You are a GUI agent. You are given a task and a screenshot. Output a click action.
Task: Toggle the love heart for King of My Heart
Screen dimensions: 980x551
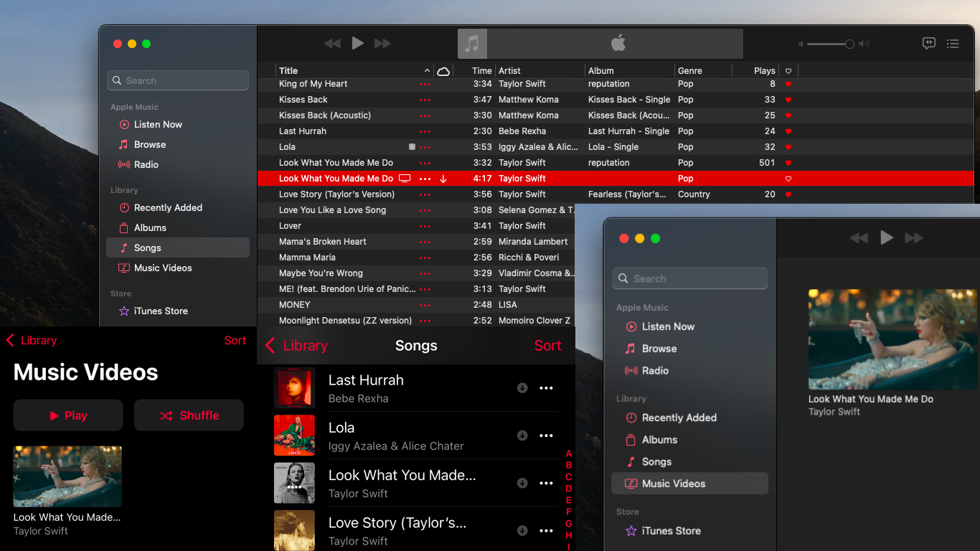point(788,84)
